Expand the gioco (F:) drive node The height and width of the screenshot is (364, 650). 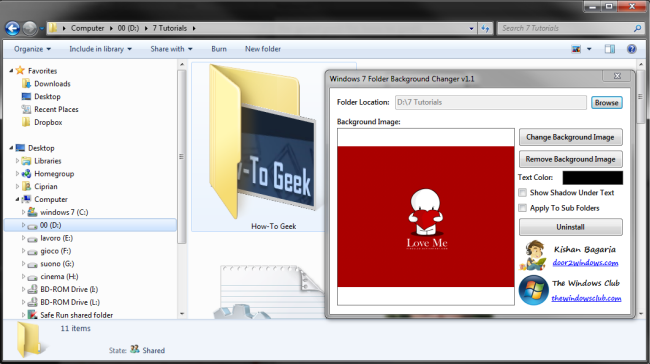point(23,251)
